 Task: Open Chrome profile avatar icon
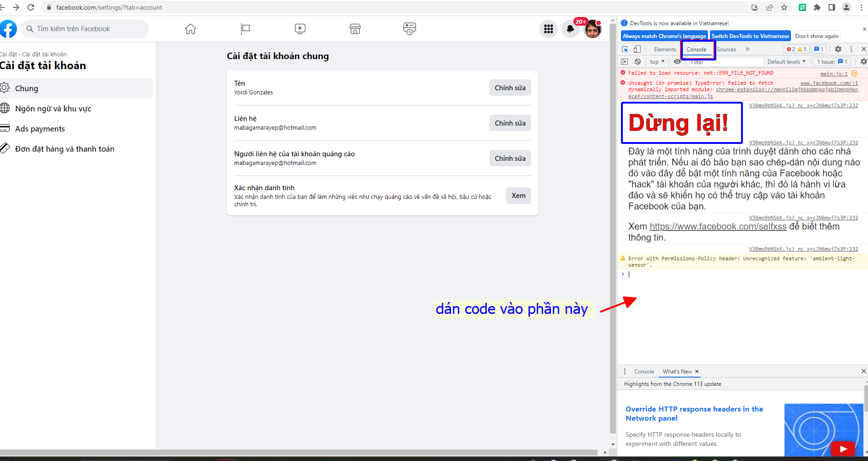coord(846,7)
